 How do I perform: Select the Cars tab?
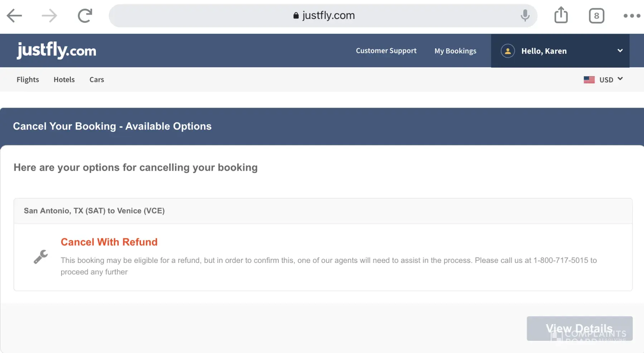click(97, 79)
